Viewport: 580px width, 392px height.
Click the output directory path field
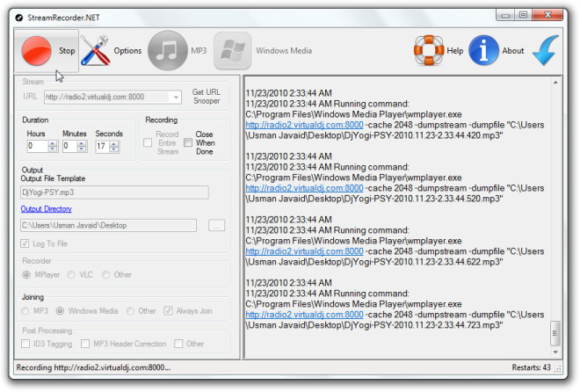[108, 225]
